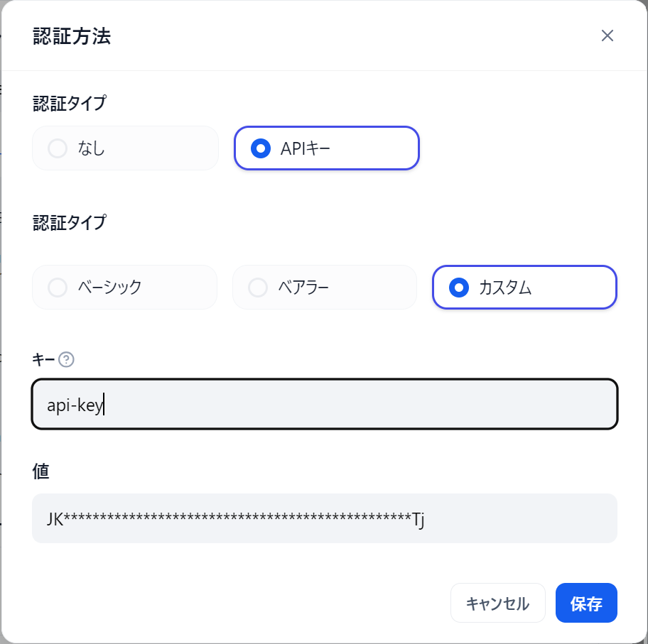Click the カスタム option label text

(505, 288)
